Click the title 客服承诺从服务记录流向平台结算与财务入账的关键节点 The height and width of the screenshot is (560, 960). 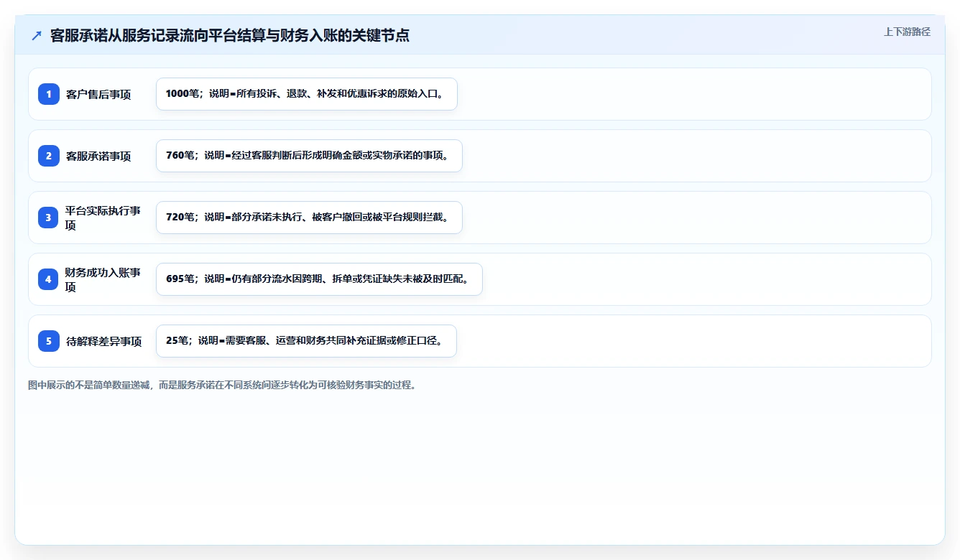point(230,35)
